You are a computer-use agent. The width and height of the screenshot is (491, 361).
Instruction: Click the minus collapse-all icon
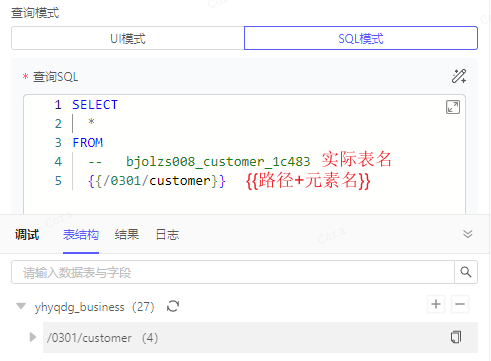point(460,304)
